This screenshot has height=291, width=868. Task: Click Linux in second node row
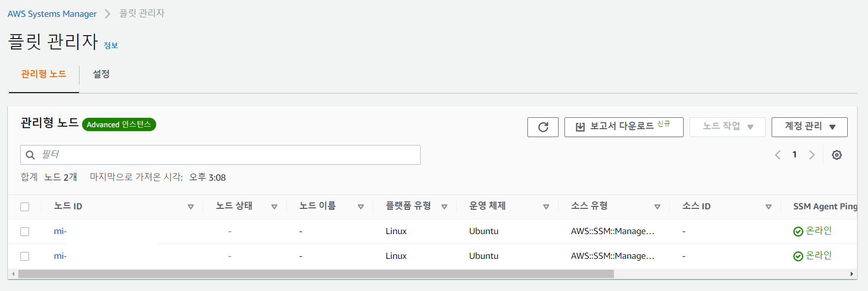(396, 256)
